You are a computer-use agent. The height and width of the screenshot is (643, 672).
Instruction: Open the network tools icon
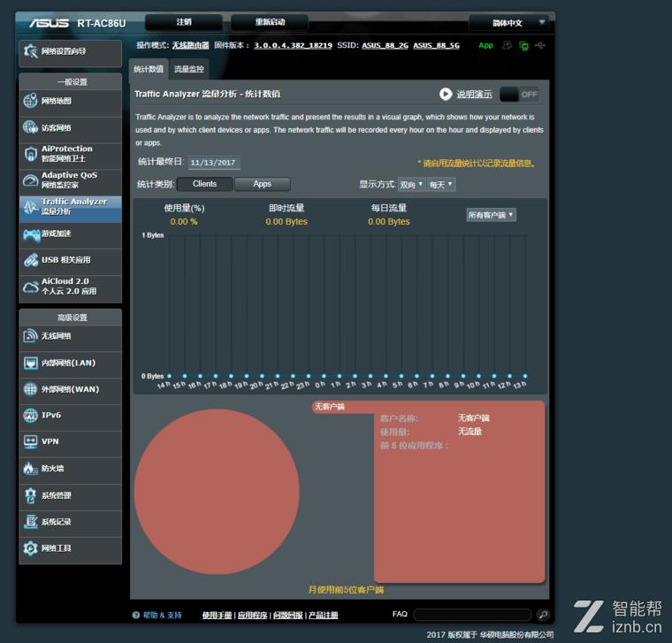[30, 548]
